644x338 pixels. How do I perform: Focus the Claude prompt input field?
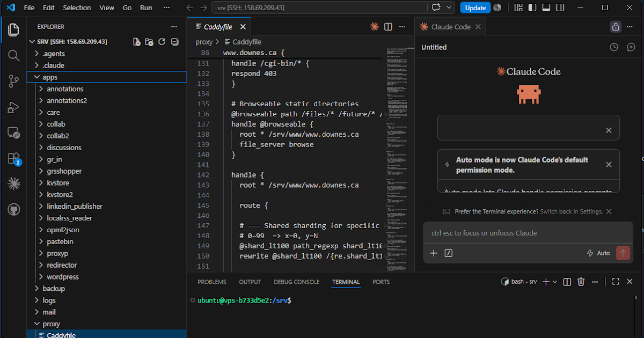coord(528,233)
